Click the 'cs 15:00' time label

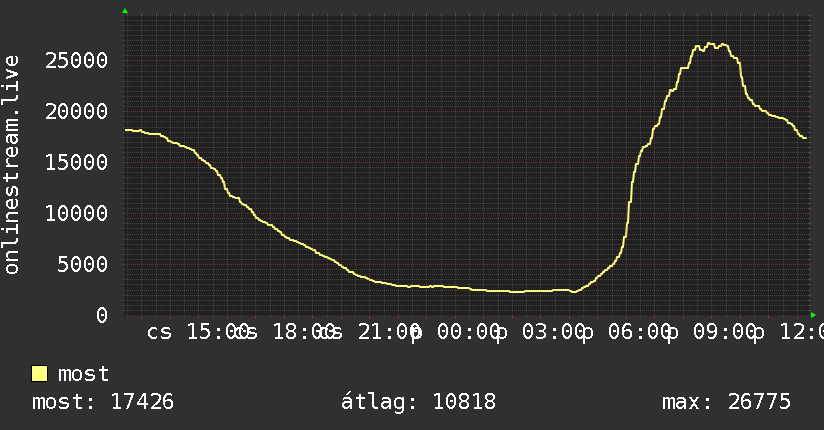[x=199, y=332]
